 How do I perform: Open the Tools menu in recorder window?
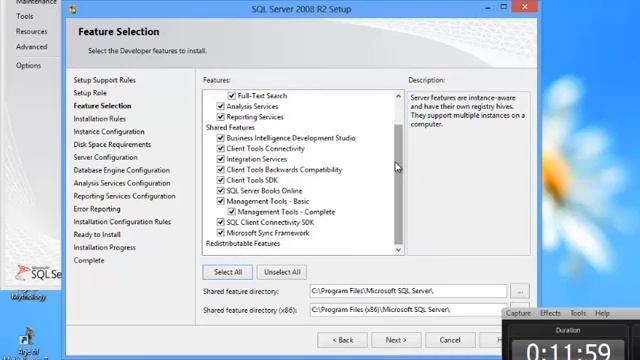(x=578, y=313)
